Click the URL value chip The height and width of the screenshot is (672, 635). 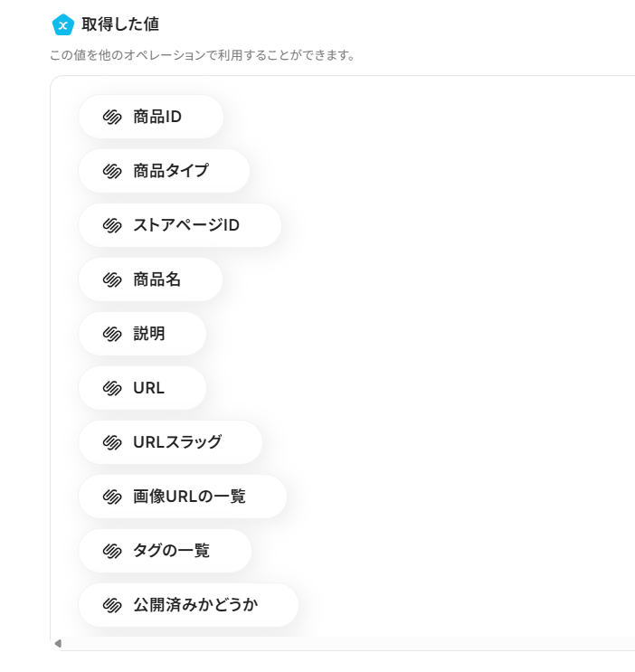point(143,389)
